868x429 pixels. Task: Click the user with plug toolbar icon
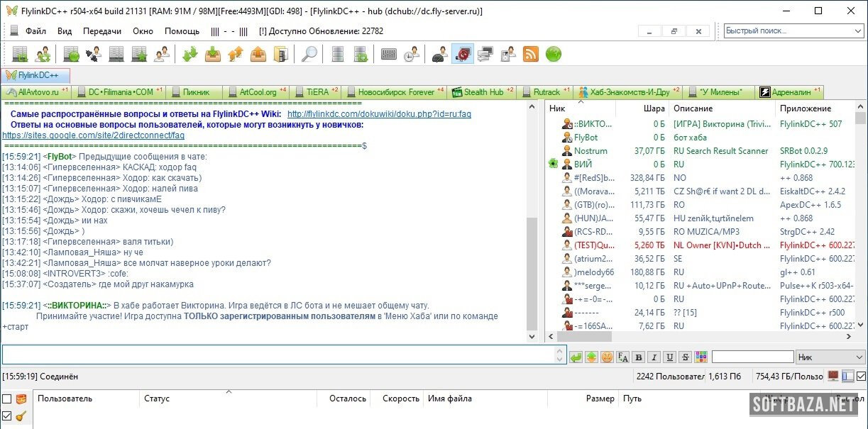(94, 54)
